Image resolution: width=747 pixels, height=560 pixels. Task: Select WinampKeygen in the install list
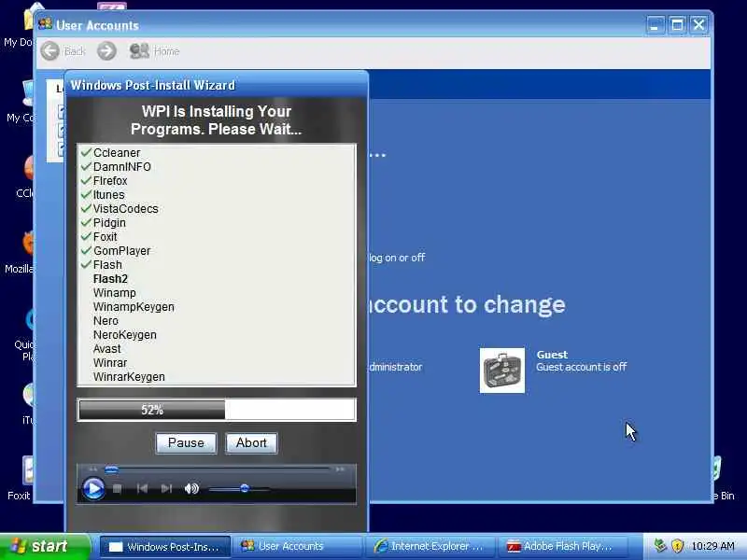point(134,307)
